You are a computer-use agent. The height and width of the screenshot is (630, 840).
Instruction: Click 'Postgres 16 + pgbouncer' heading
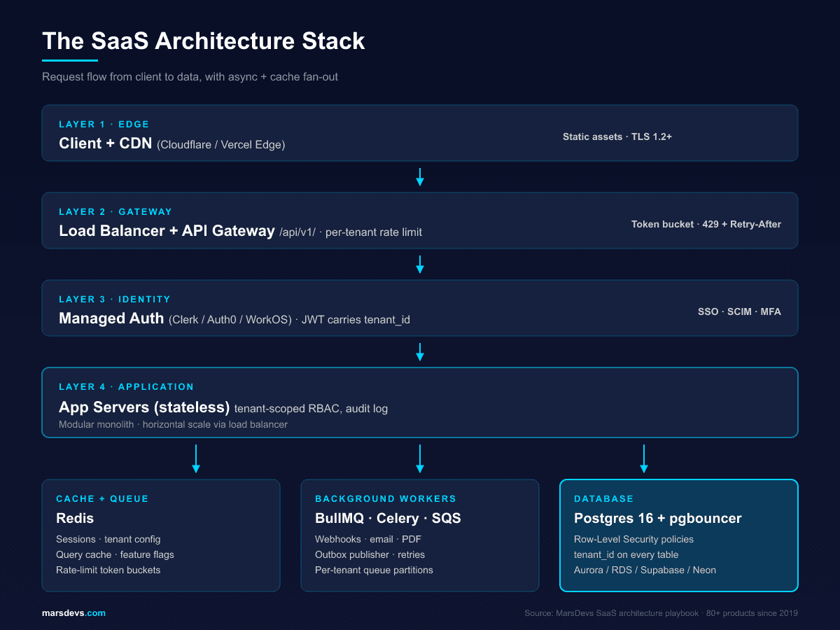[658, 519]
